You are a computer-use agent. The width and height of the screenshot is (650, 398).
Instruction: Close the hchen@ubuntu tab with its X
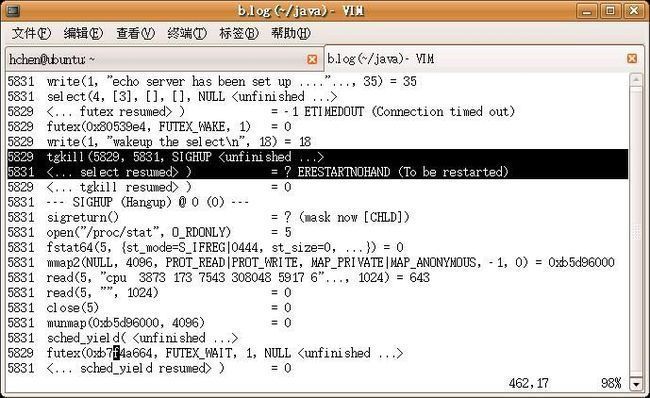click(x=312, y=59)
